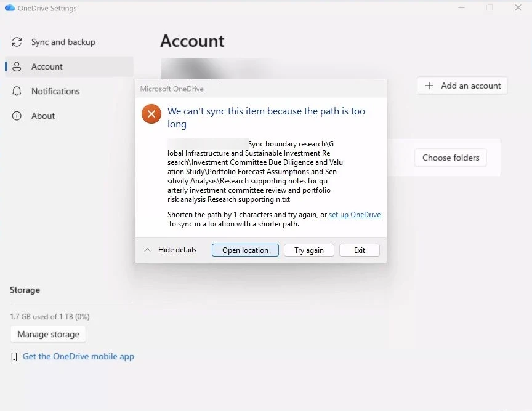Click the Add an account button
Screen dimensions: 532x411
[462, 86]
